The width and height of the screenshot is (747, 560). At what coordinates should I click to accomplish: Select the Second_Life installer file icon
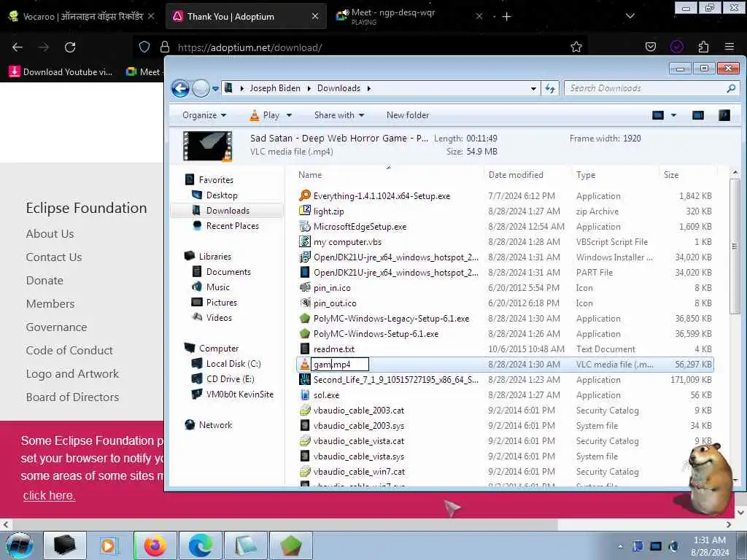(x=305, y=379)
